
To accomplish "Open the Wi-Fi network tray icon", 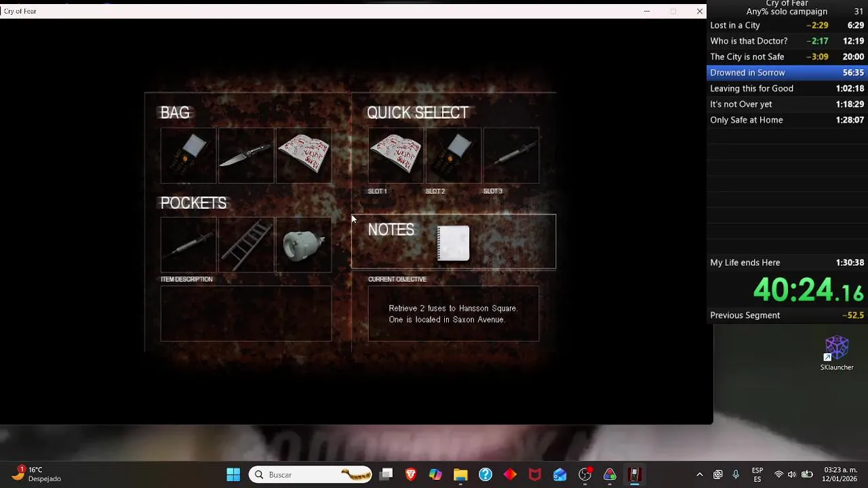I will [778, 474].
